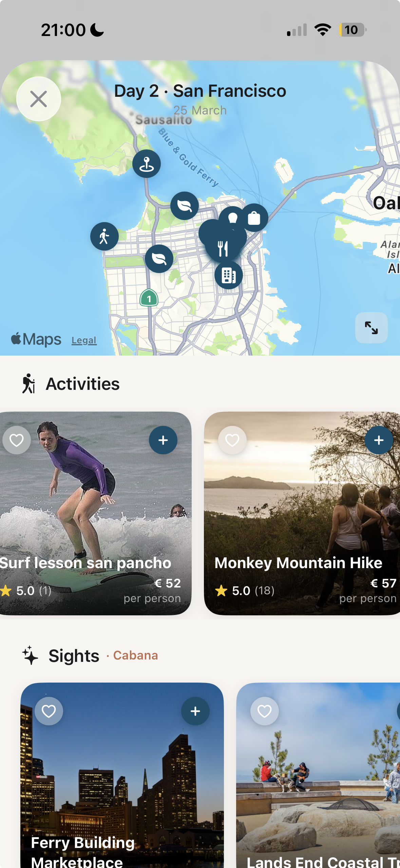Add Ferry Building Marketplace to the day
Screen dimensions: 400x868
click(x=195, y=711)
